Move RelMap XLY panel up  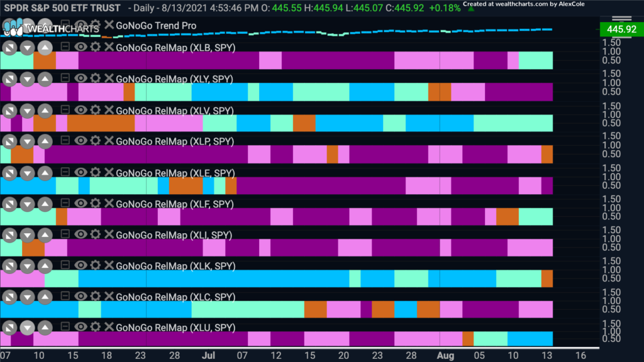click(45, 79)
